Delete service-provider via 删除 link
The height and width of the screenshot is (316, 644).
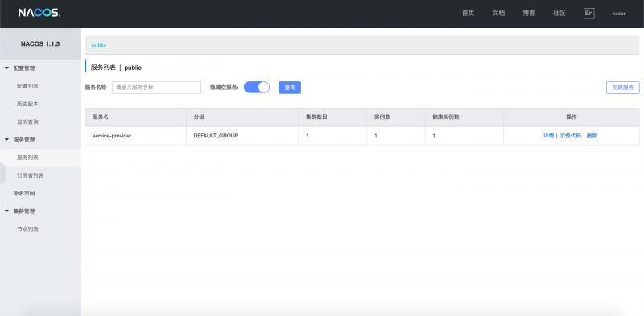pos(592,136)
